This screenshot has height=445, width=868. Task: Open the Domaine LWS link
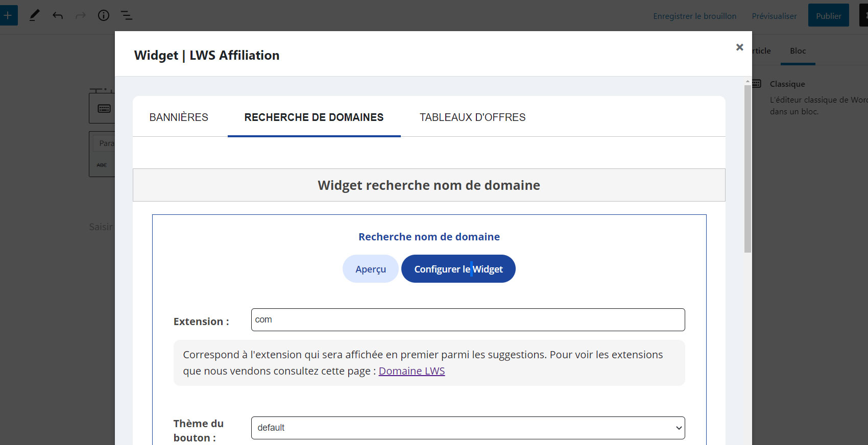412,371
